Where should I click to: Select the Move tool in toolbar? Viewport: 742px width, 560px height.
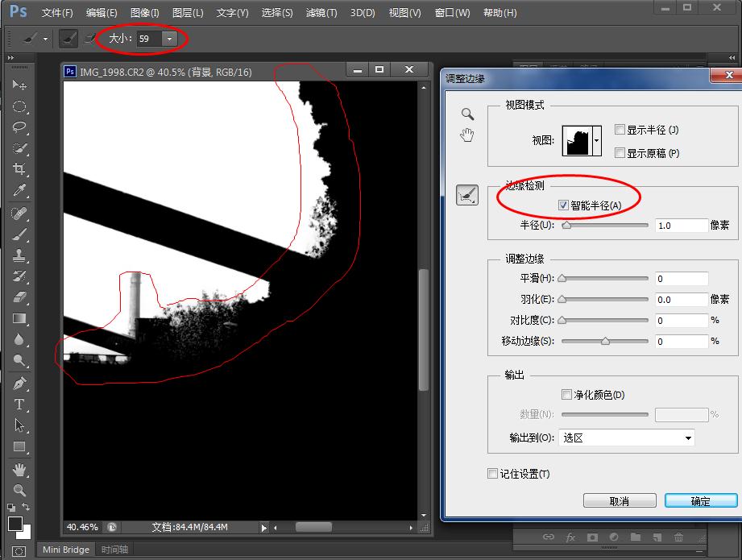pos(19,85)
